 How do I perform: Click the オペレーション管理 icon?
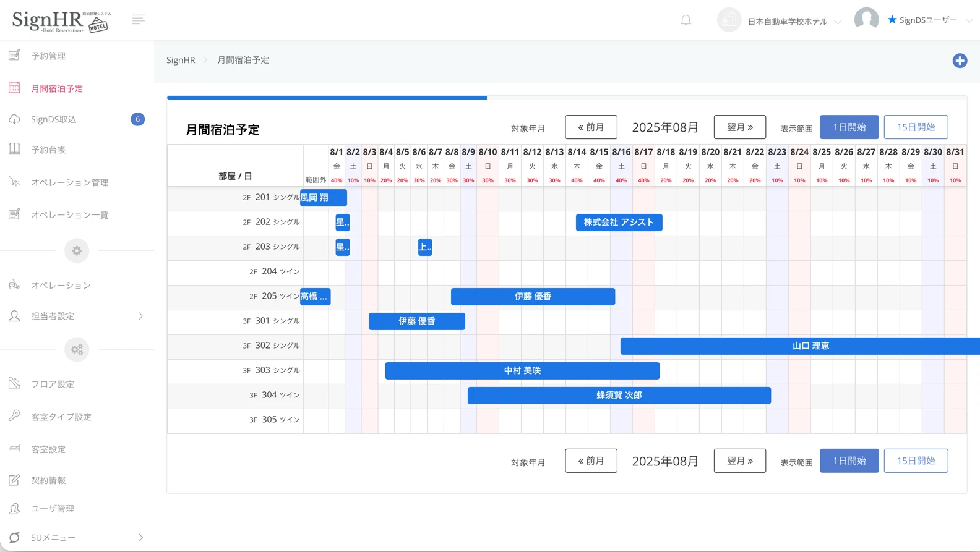(x=14, y=182)
